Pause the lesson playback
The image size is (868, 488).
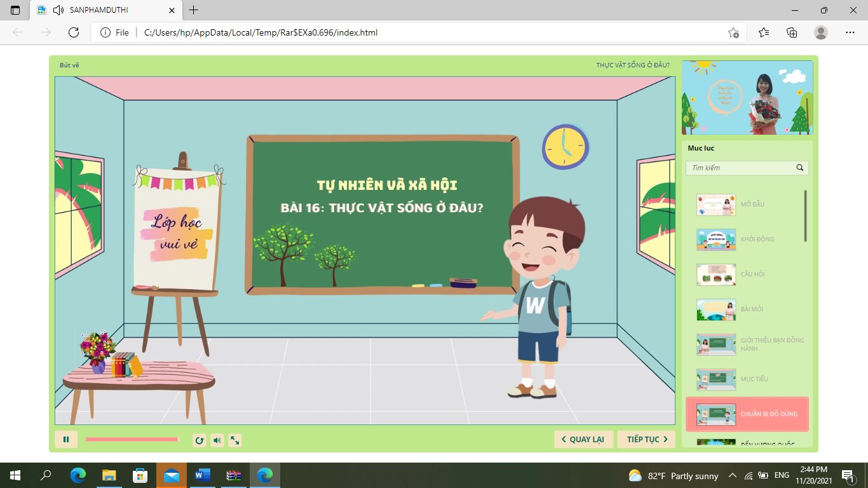(x=65, y=439)
